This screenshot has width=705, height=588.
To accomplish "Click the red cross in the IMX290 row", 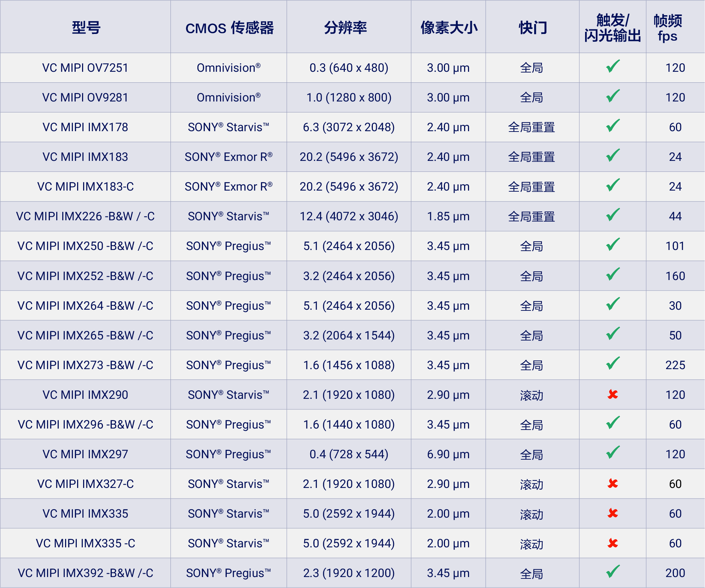I will 613,394.
